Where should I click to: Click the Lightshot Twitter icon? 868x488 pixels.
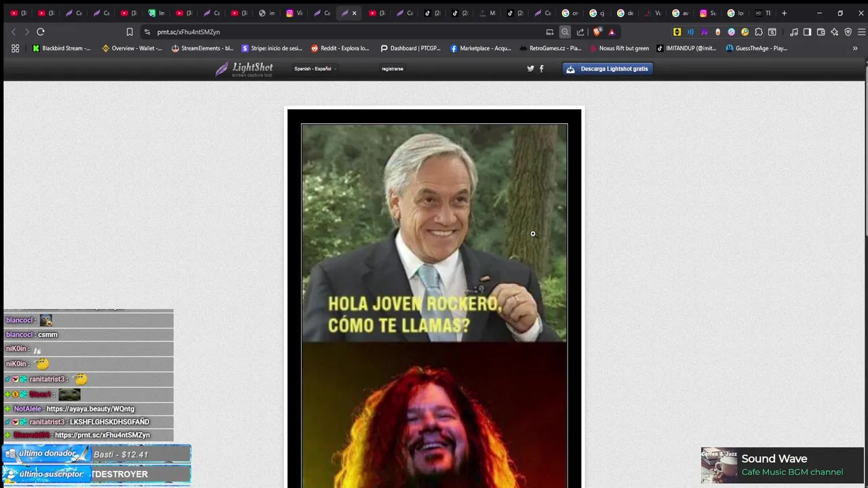531,68
